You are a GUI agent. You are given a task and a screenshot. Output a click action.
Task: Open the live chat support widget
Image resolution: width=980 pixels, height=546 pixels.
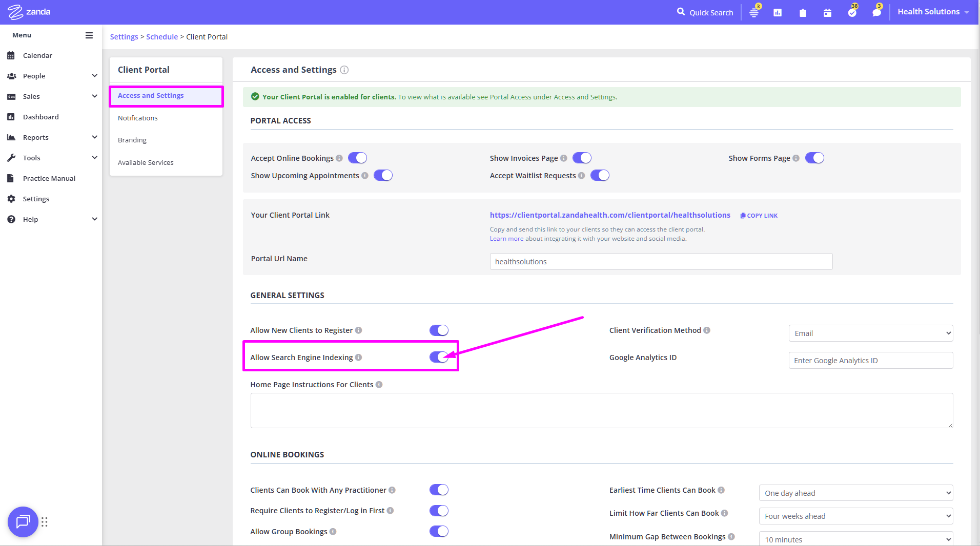click(x=23, y=521)
